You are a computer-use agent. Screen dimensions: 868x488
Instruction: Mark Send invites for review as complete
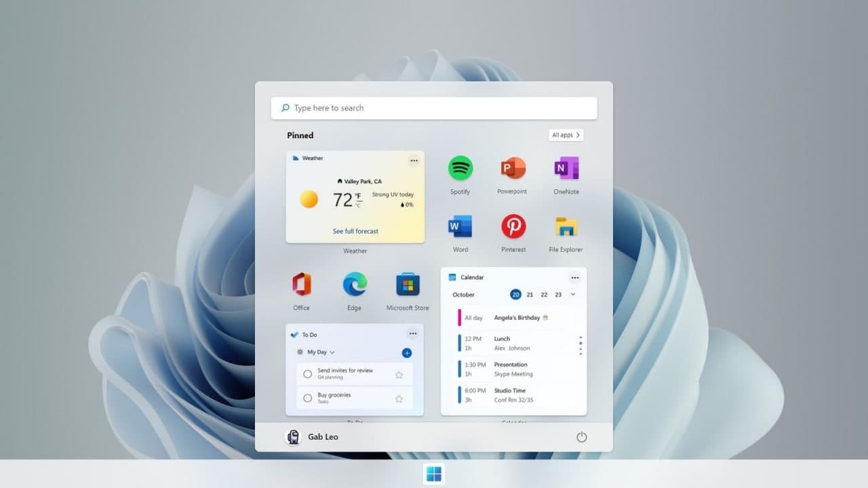tap(308, 374)
